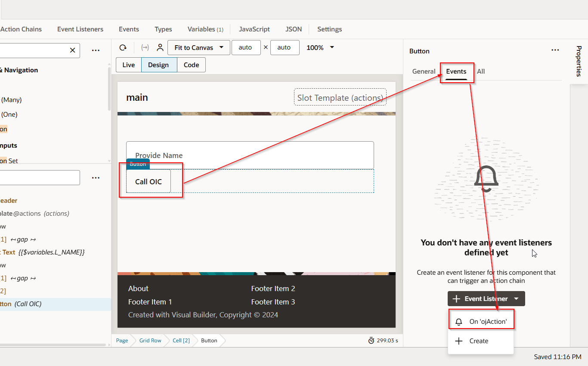
Task: Click the rendering timer icon near 299.03 s
Action: coord(371,340)
